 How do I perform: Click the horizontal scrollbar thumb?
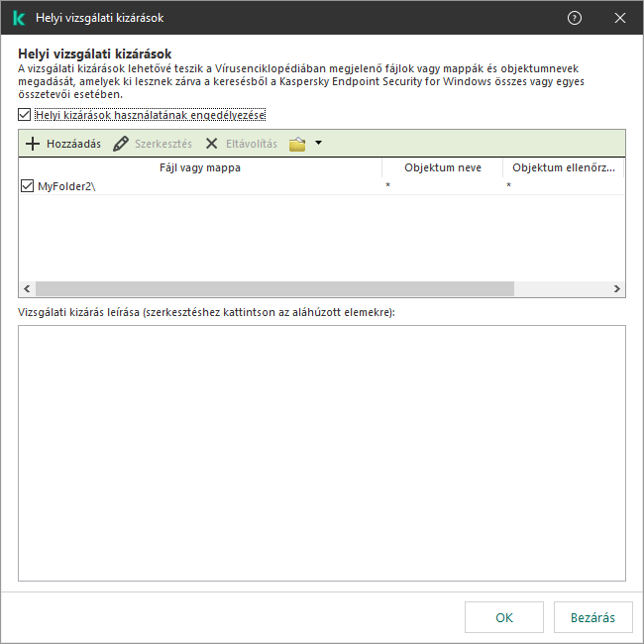274,288
